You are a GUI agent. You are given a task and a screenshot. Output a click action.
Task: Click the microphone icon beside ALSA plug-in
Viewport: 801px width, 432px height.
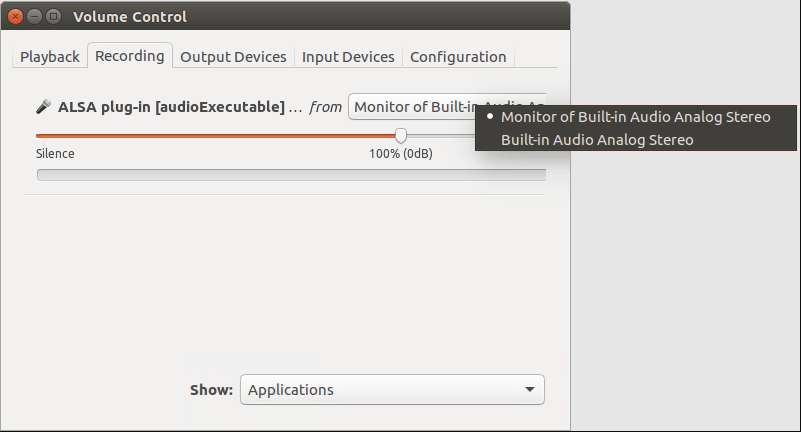44,107
